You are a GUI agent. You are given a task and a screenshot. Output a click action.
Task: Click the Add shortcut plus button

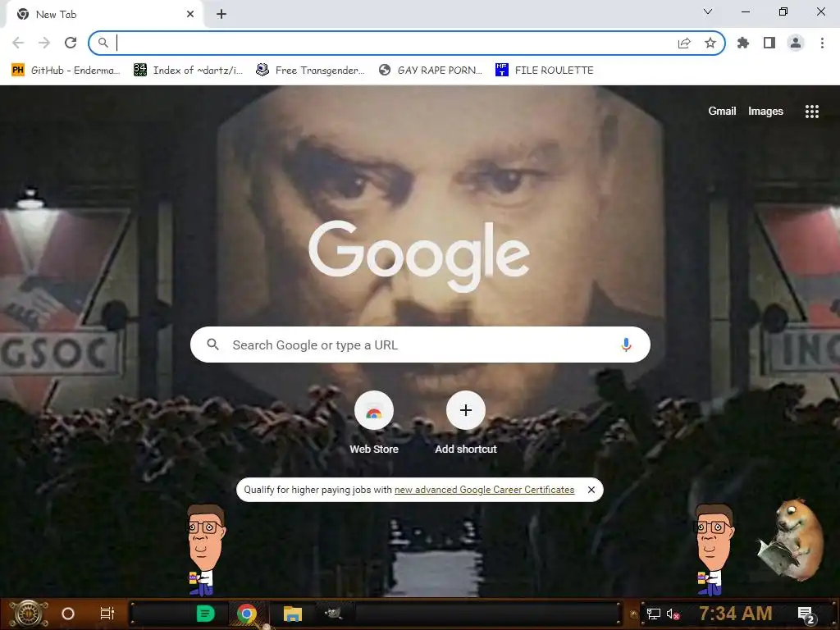(466, 410)
